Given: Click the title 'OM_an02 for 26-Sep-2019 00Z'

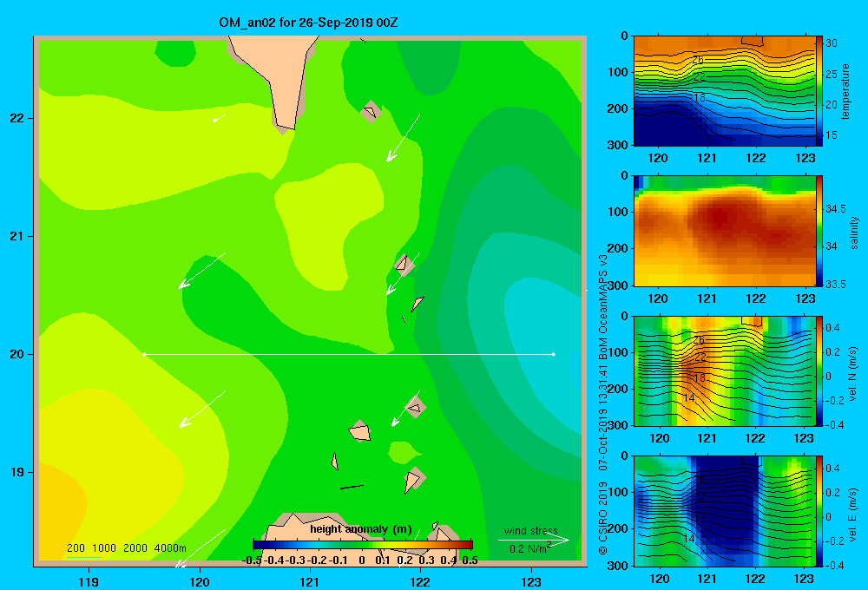Looking at the screenshot, I should point(308,23).
